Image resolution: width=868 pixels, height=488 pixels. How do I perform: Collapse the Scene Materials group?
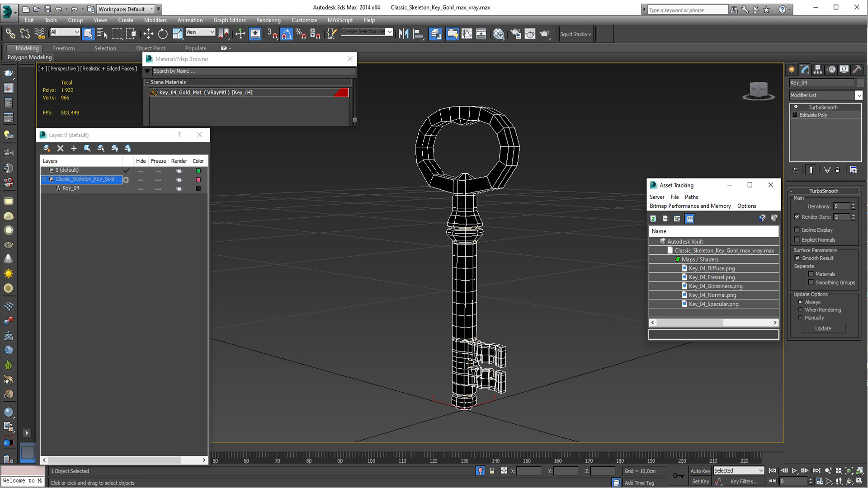pyautogui.click(x=147, y=82)
